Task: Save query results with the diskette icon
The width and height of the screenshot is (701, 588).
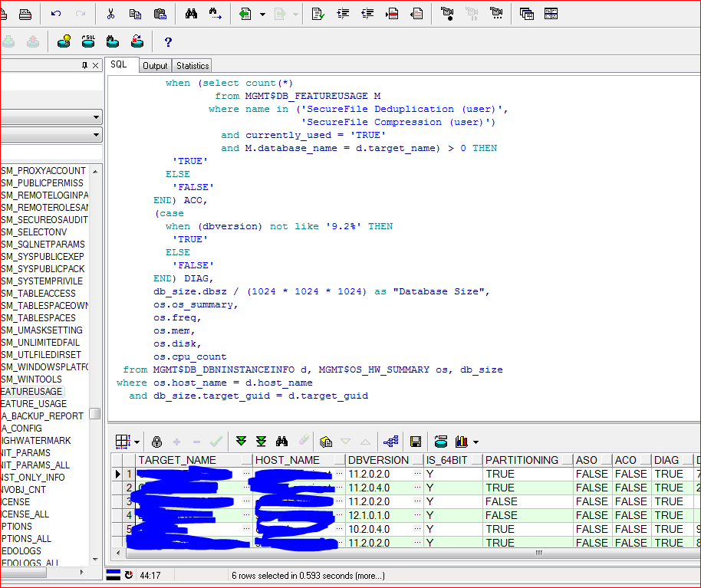Action: click(414, 442)
